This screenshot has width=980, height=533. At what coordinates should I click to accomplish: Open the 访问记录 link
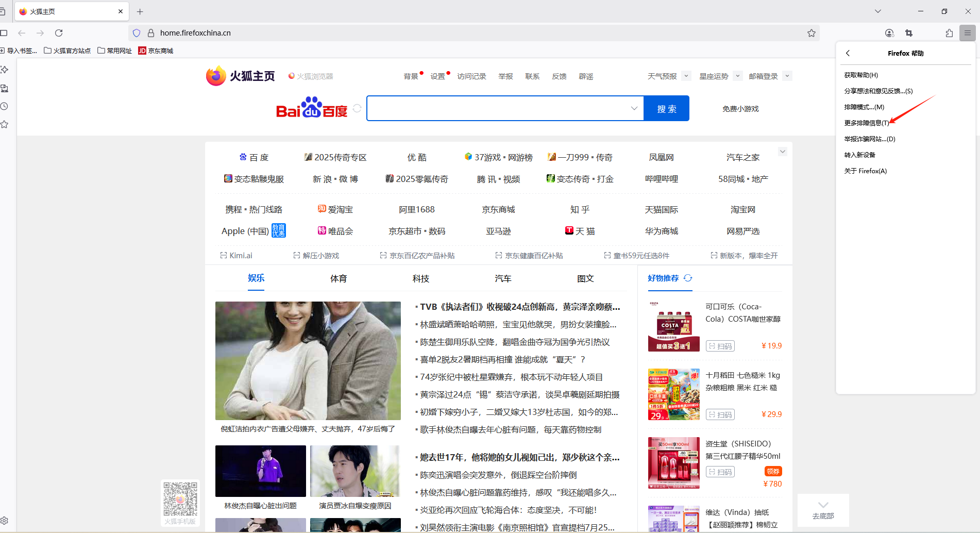tap(471, 76)
